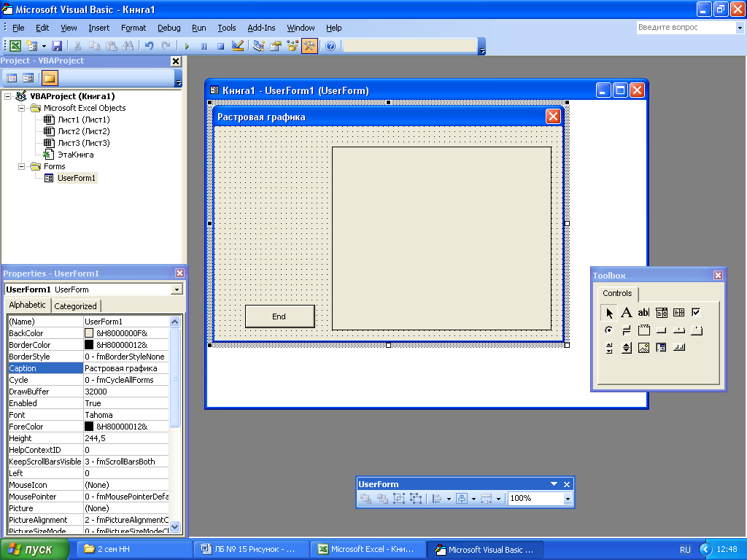This screenshot has width=747, height=560.
Task: Open the Debug menu
Action: (169, 28)
